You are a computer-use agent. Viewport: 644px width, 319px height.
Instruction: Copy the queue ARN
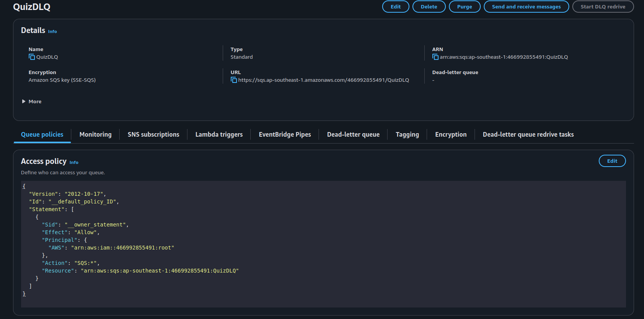tap(435, 57)
